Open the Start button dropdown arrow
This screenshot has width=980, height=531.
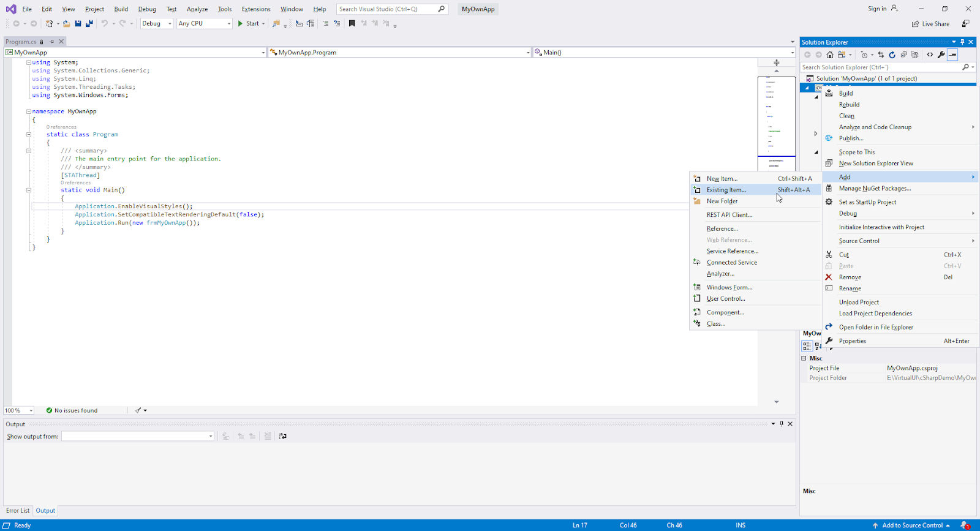point(263,23)
